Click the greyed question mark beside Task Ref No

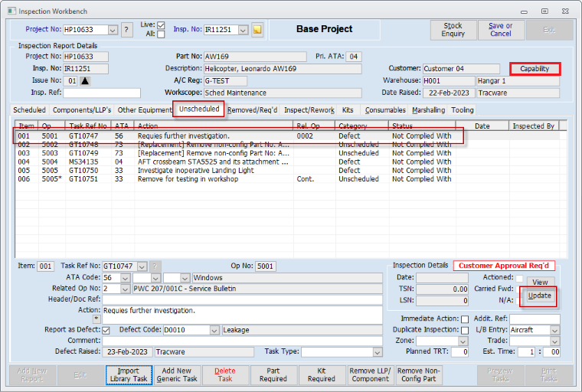[155, 266]
